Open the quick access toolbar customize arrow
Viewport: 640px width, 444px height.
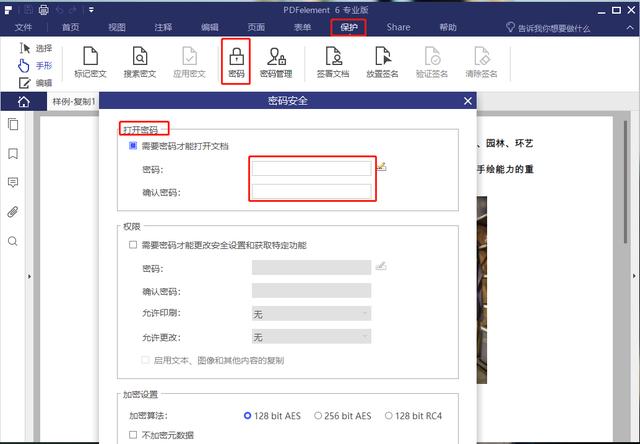[x=91, y=10]
